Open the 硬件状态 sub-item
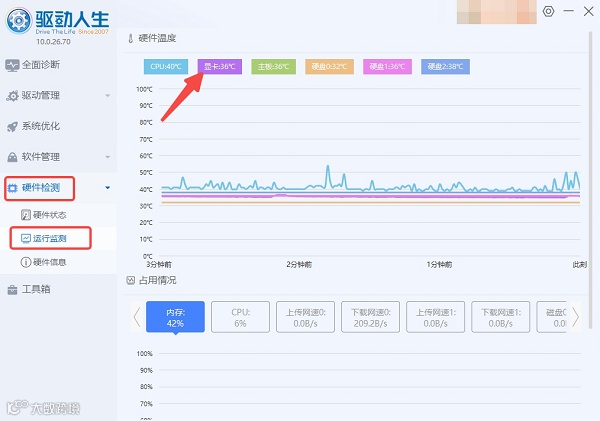Screen dimensions: 600x421 [49, 215]
